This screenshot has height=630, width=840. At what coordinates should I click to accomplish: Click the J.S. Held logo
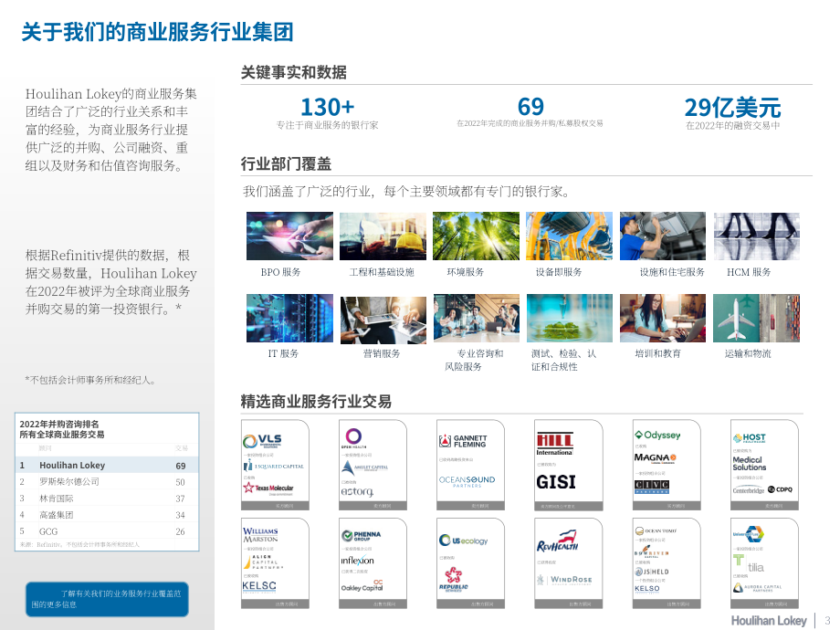click(651, 572)
